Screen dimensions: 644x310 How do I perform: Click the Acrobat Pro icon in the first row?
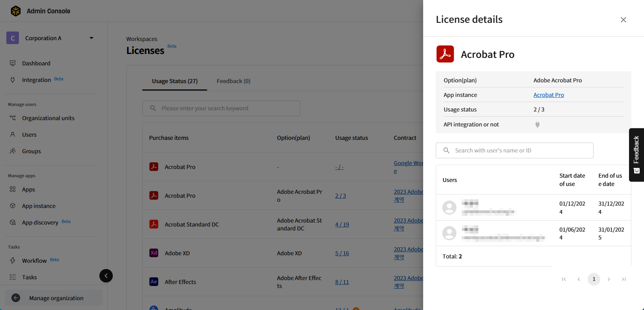point(154,167)
